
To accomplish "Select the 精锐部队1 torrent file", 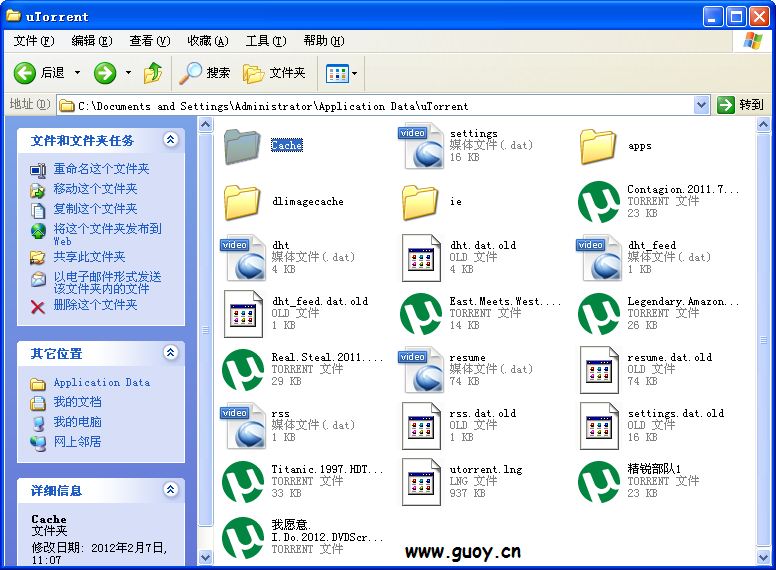I will point(599,481).
